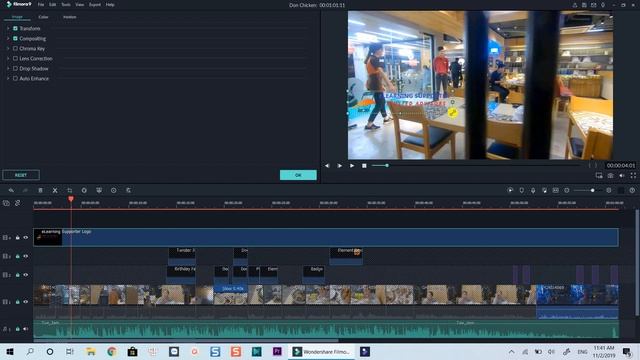Open Chrome from the taskbar
Viewport: 640px width, 360px height.
point(111,352)
